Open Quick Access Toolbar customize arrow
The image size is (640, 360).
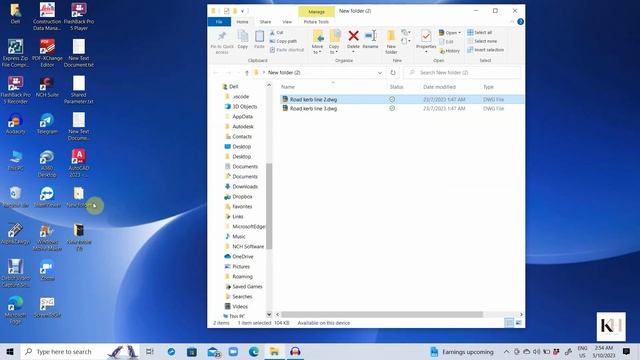click(x=242, y=11)
